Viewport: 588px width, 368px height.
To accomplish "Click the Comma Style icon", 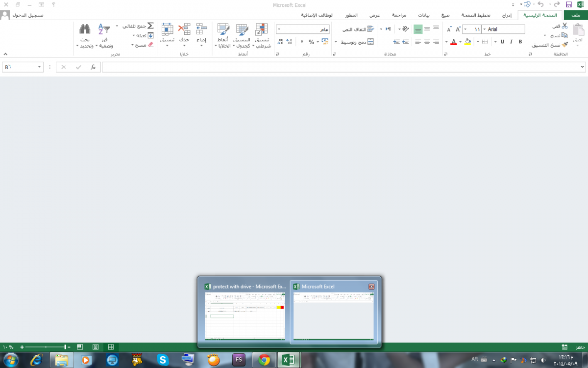I will click(x=301, y=42).
